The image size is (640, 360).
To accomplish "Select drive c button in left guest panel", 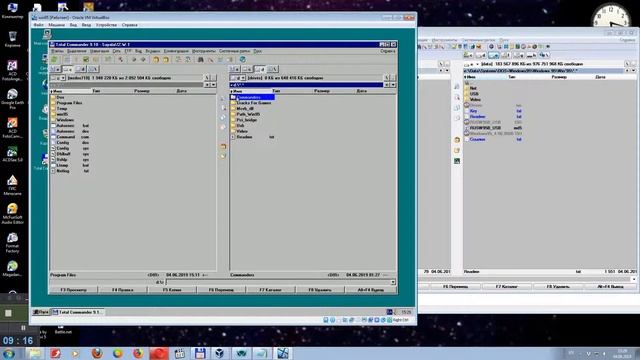I will point(67,69).
